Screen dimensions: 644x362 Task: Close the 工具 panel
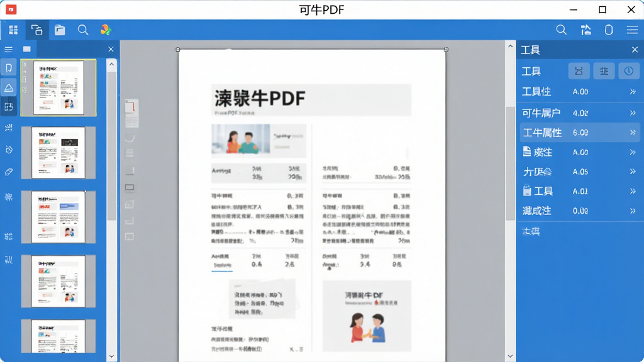pos(635,50)
